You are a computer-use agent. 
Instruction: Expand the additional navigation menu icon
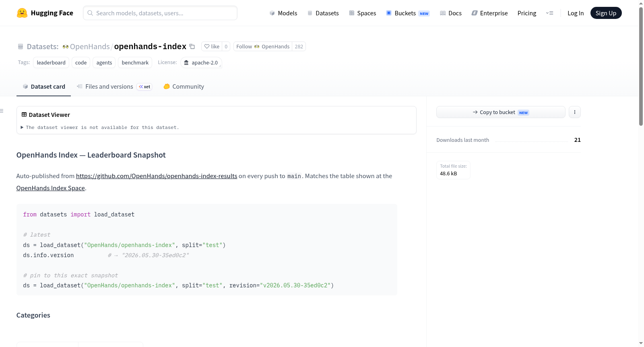tap(549, 13)
